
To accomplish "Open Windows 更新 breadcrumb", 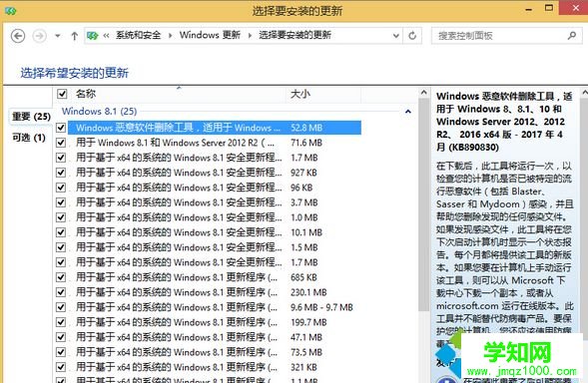I will pos(210,35).
